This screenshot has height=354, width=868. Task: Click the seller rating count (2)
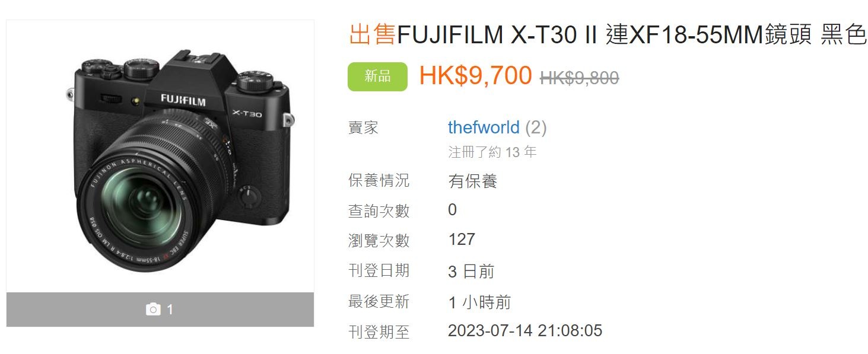(x=536, y=127)
